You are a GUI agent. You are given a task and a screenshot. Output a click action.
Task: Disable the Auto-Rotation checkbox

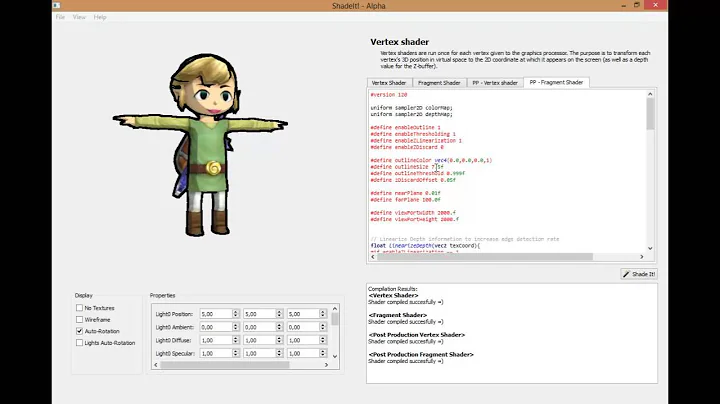(79, 331)
